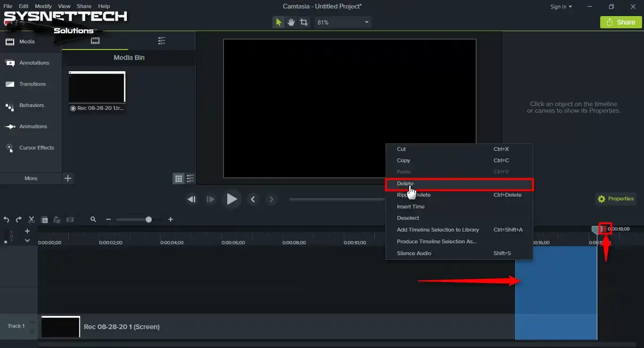Toggle Track 1 visibility eye icon
The height and width of the screenshot is (348, 644).
[x=32, y=322]
